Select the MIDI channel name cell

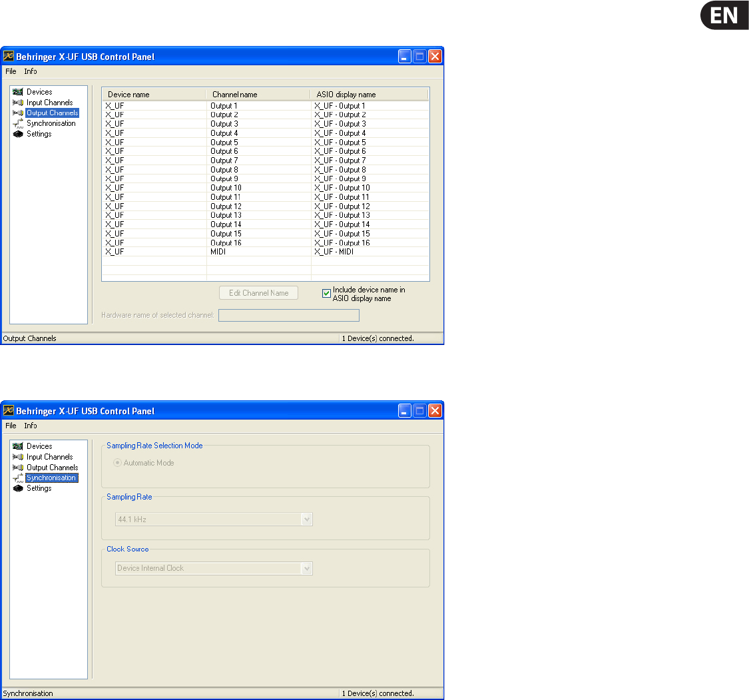coord(218,252)
